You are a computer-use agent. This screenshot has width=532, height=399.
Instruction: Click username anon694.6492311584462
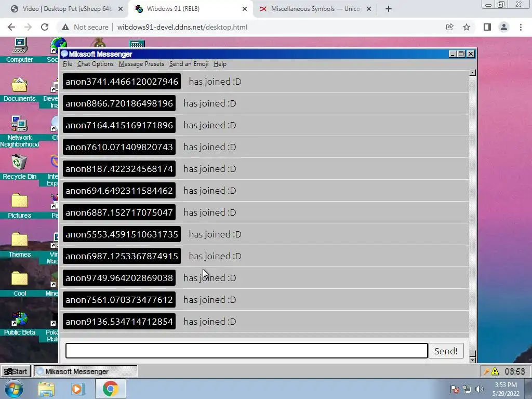click(x=119, y=191)
